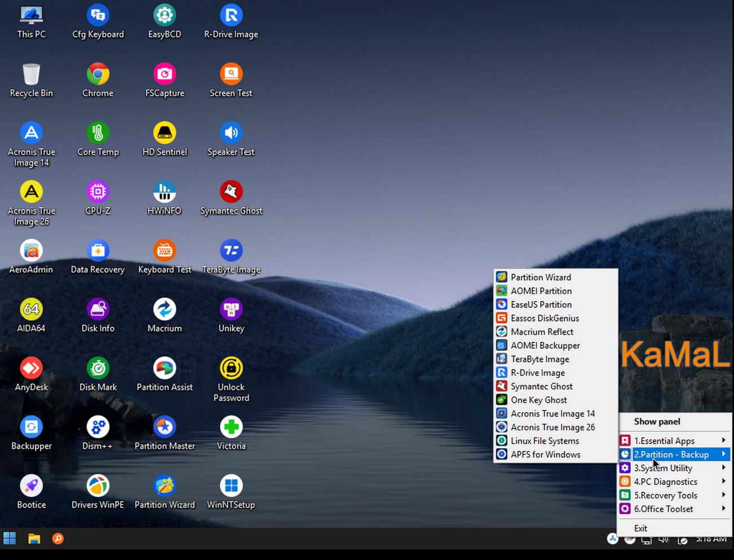Click the Dism++ desktop icon
734x560 pixels.
tap(98, 434)
